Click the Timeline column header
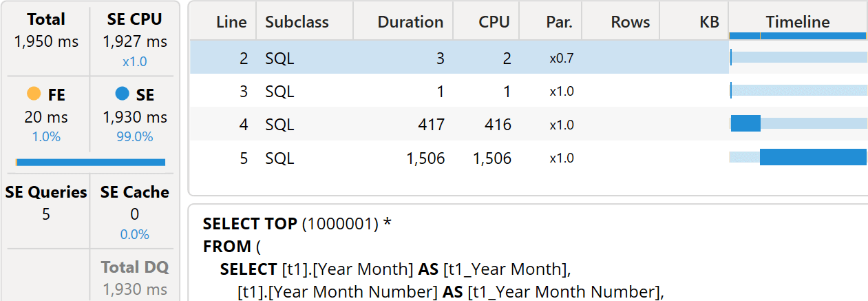 (x=798, y=22)
